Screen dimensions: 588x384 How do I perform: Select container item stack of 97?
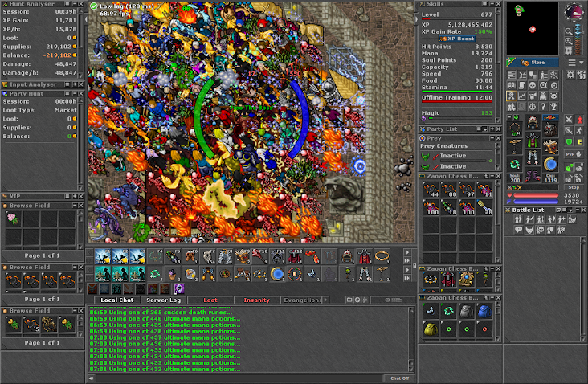467,190
